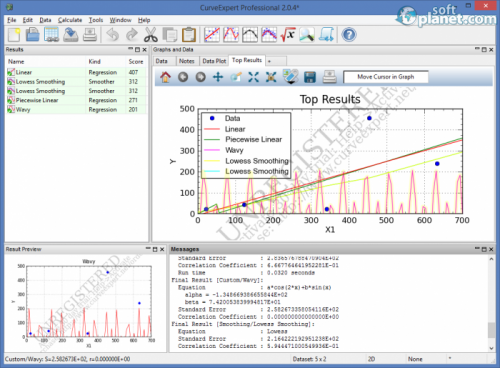Add a new tab with plus
Image resolution: width=500 pixels, height=368 pixels.
pyautogui.click(x=270, y=61)
